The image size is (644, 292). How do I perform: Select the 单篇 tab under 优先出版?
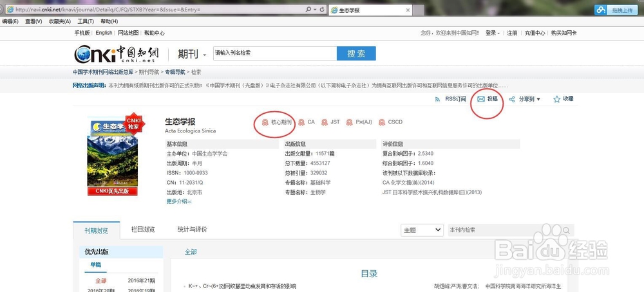point(96,265)
